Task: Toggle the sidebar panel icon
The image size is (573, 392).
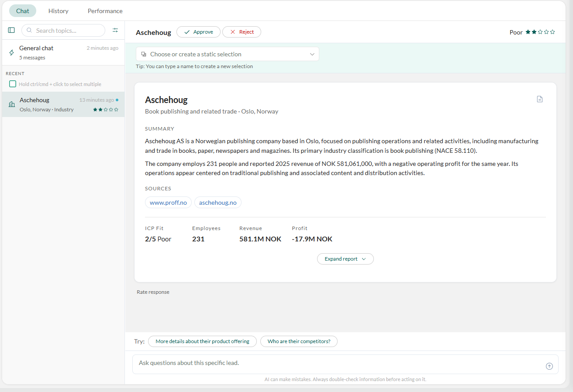Action: (x=11, y=30)
